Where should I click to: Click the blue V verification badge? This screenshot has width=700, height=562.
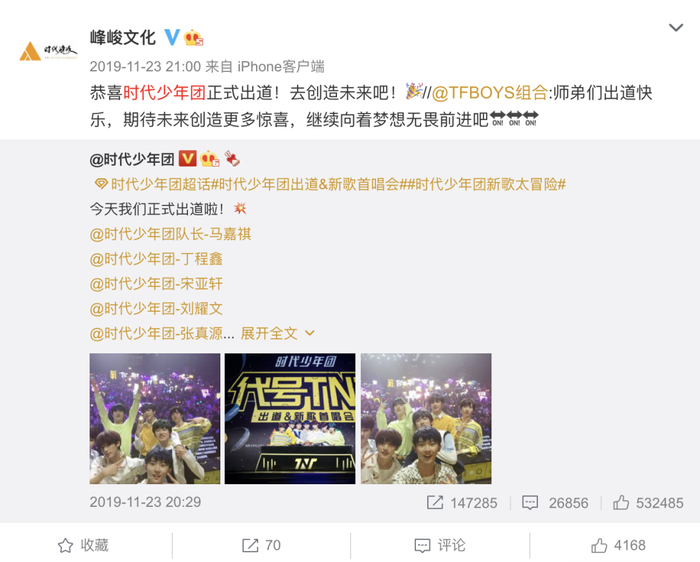click(x=172, y=37)
